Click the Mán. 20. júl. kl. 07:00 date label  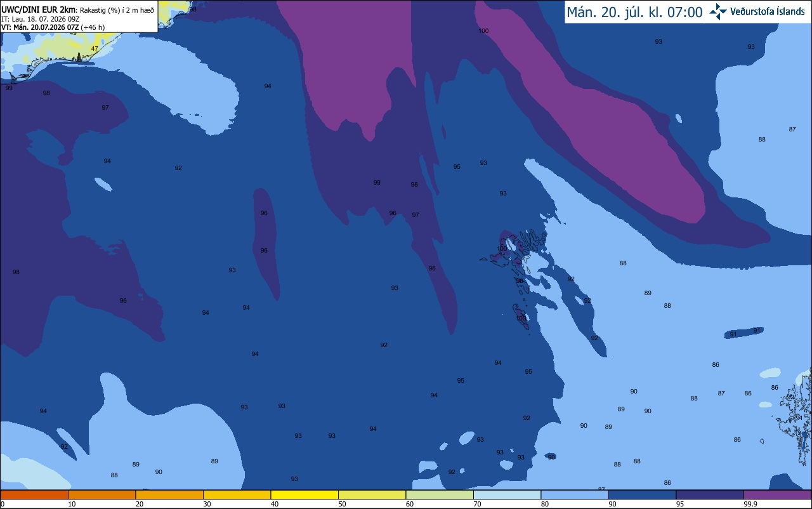(634, 12)
